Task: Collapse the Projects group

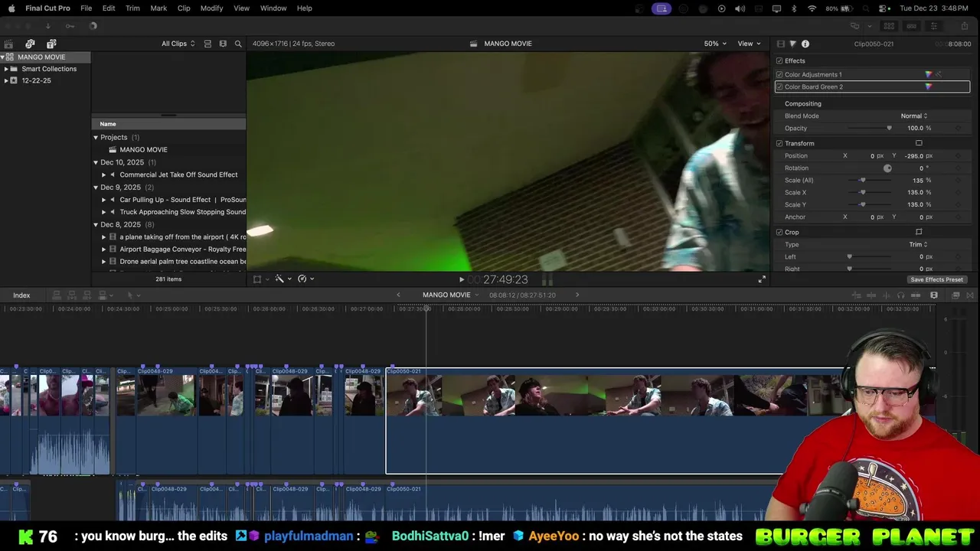Action: tap(96, 137)
